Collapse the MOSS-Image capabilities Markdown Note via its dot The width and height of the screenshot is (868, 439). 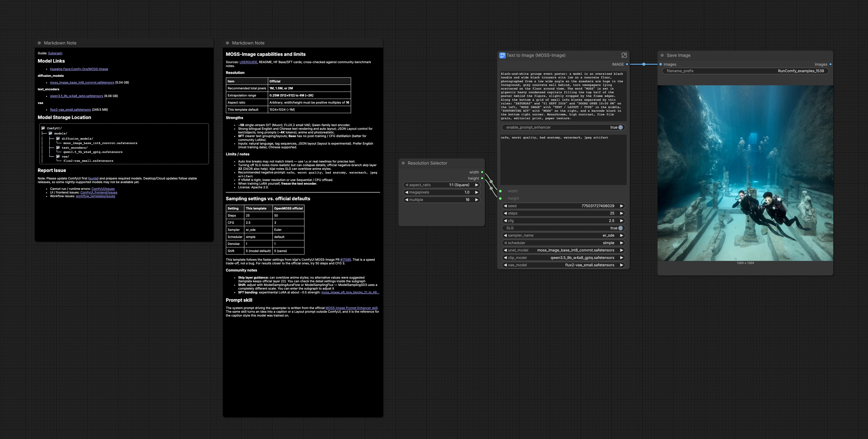pyautogui.click(x=227, y=43)
